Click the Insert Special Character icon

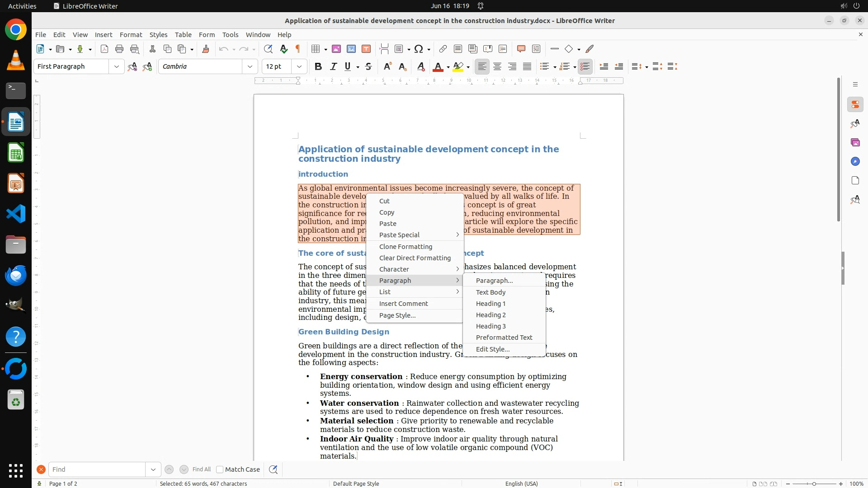[419, 49]
